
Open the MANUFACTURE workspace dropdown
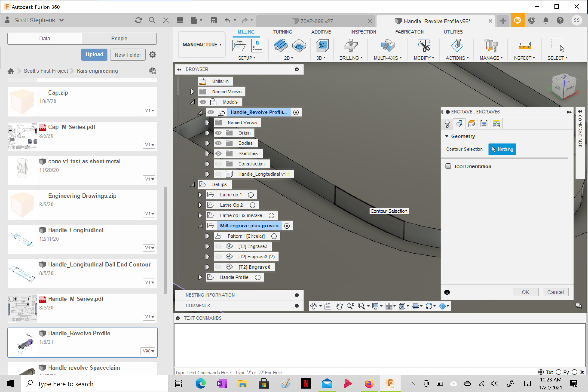(202, 44)
